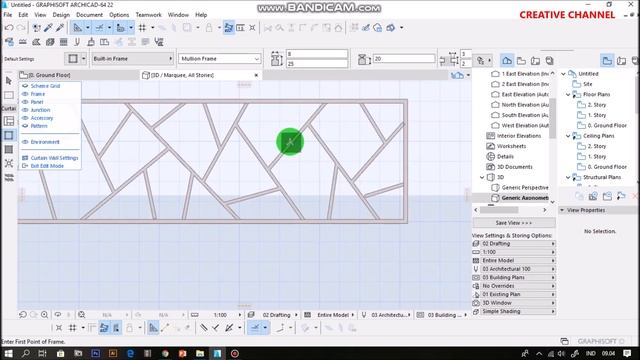The width and height of the screenshot is (640, 360).
Task: Click Exit Edit Mode
Action: (47, 166)
